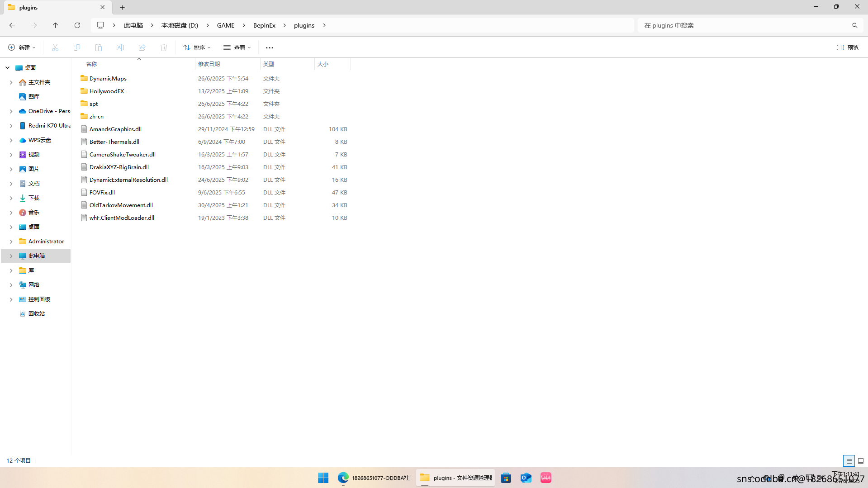Screen dimensions: 868x488
Task: Click the Cut scissors icon
Action: pos(55,47)
